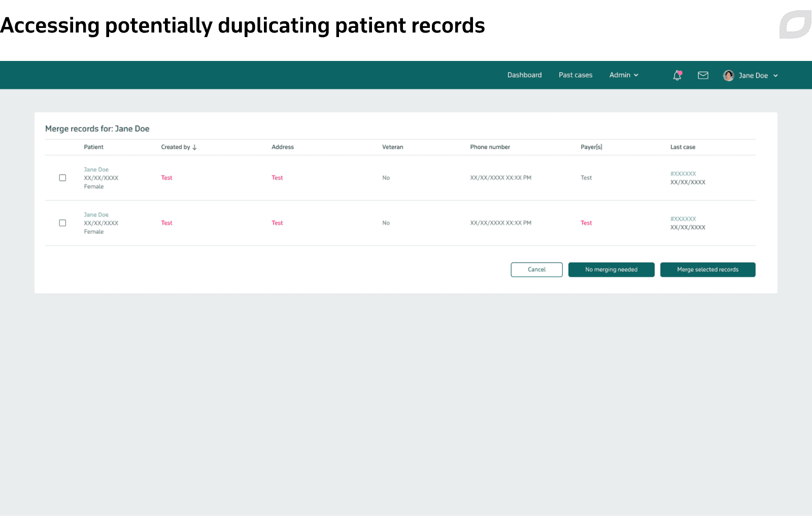Click the first row's Created by Test value
Viewport: 812px width, 516px height.
166,178
